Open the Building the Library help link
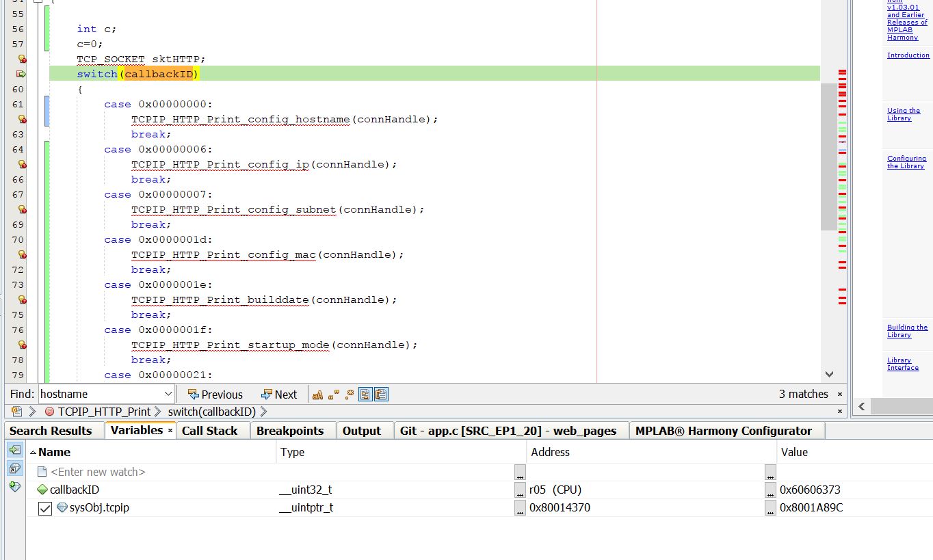Screen dimensions: 933x560 pos(907,331)
